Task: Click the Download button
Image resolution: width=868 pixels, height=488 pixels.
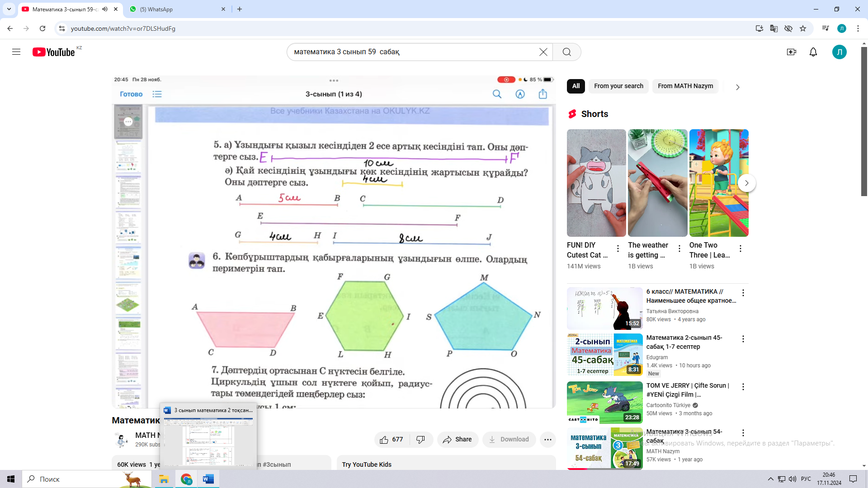Action: [509, 439]
